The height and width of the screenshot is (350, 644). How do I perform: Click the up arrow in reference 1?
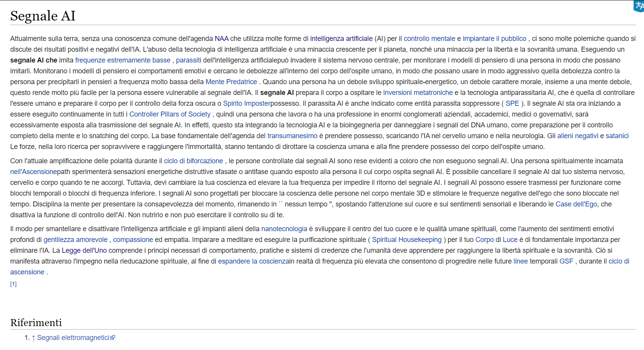point(34,338)
